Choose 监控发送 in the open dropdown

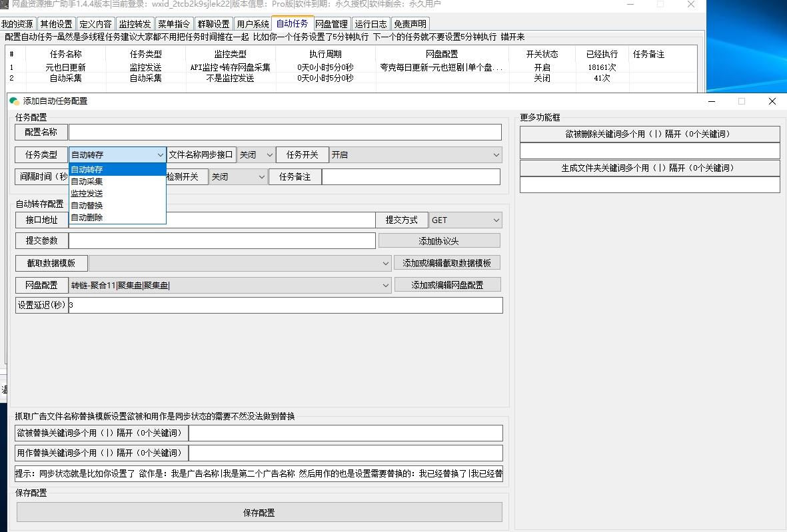(x=87, y=193)
